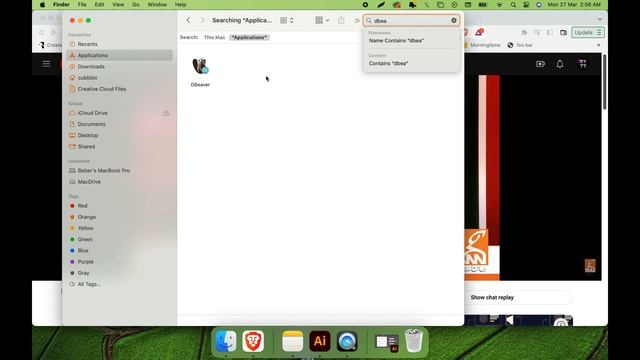Open the Finder group-by dropdown

pyautogui.click(x=322, y=20)
